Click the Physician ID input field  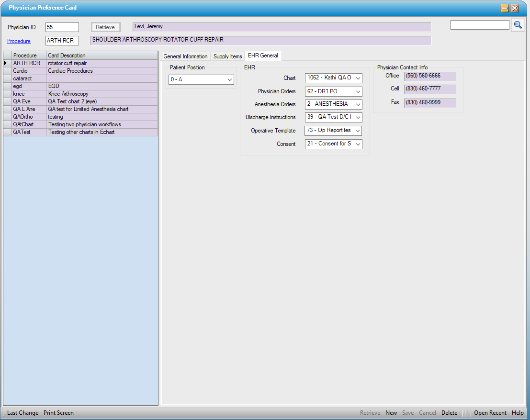pos(62,27)
